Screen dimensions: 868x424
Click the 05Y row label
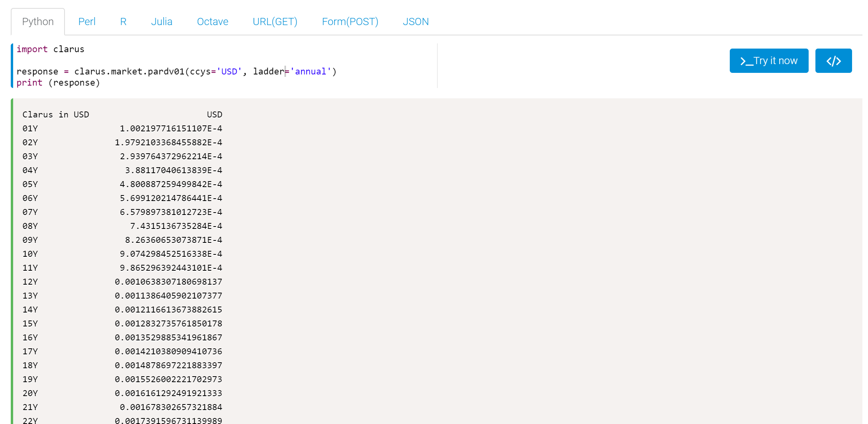click(30, 184)
